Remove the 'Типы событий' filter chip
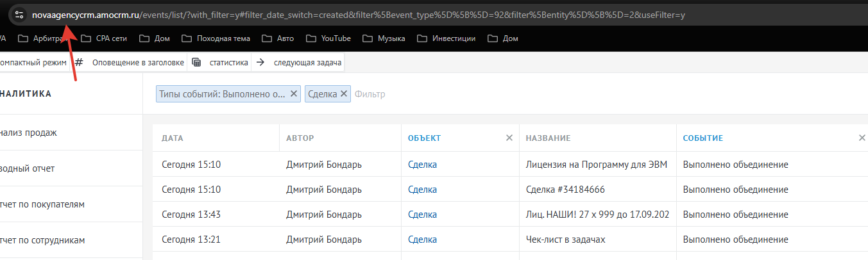Screen dimensions: 868x260 (x=294, y=93)
